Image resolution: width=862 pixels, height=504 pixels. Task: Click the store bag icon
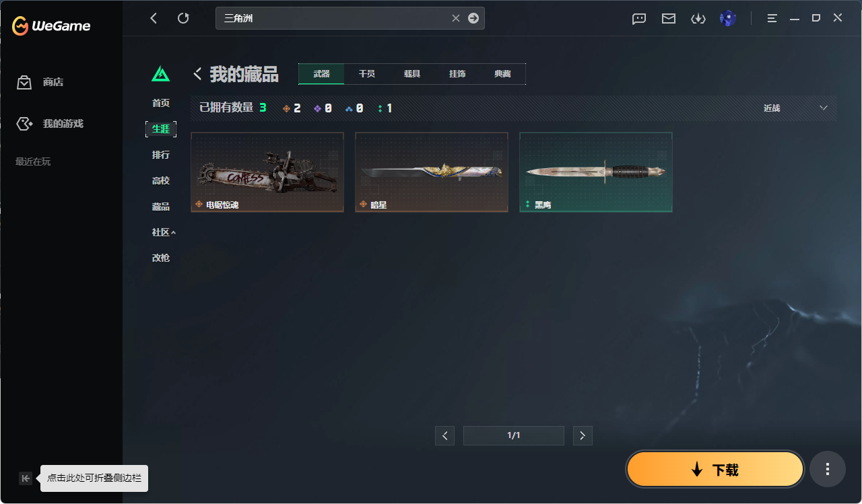tap(24, 82)
